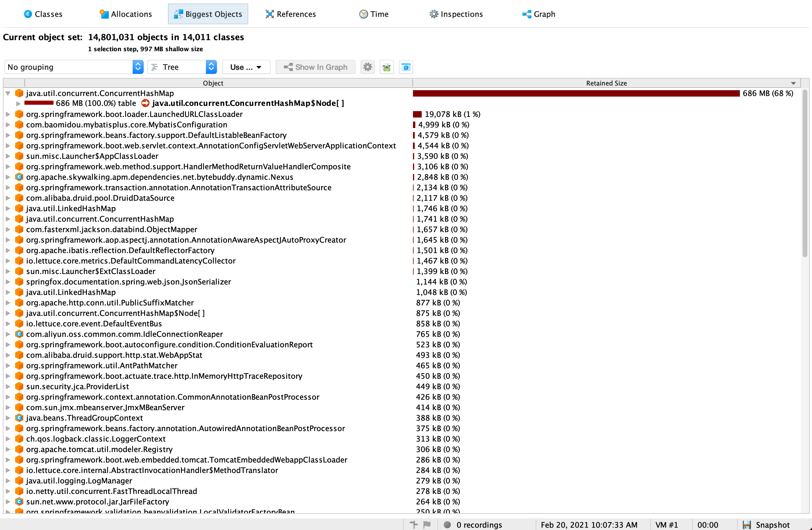Click the 19,078 kB retained size bar

tap(417, 114)
